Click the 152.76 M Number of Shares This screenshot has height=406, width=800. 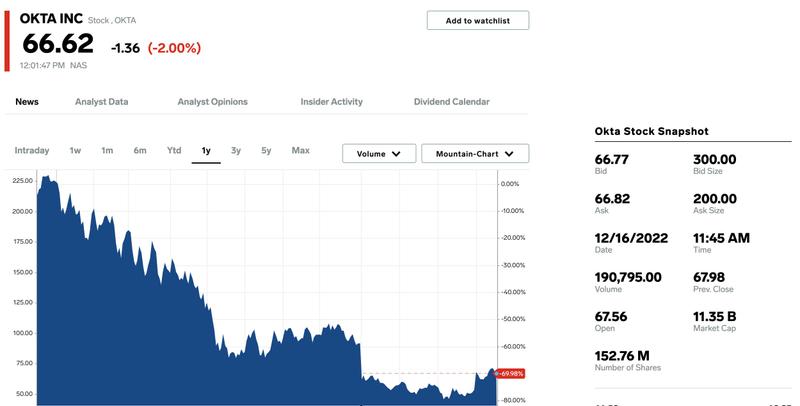point(622,356)
